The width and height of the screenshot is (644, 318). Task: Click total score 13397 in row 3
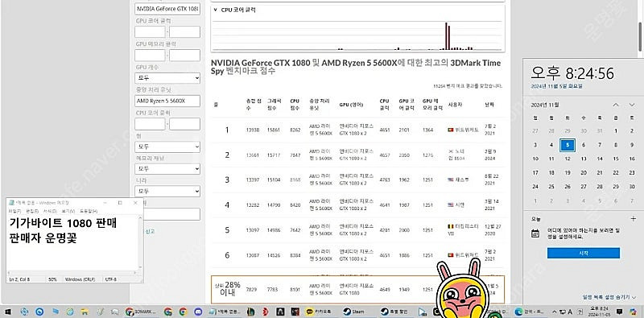pyautogui.click(x=253, y=180)
